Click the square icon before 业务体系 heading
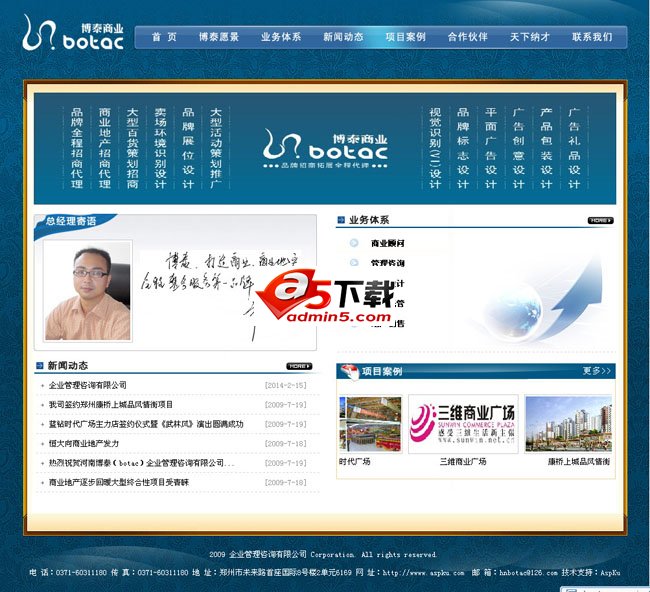The image size is (650, 592). [341, 220]
